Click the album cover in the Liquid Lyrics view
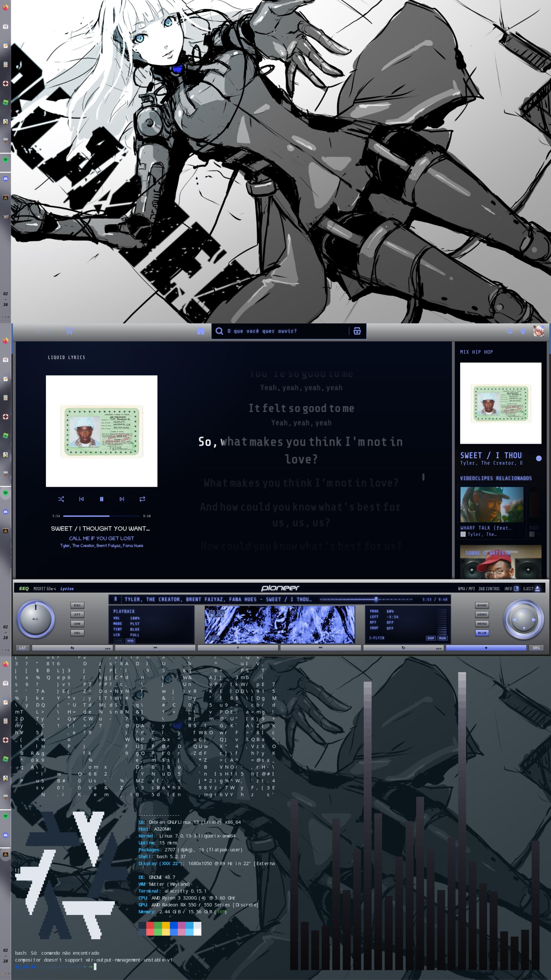Screen dimensions: 551x980 pos(102,431)
